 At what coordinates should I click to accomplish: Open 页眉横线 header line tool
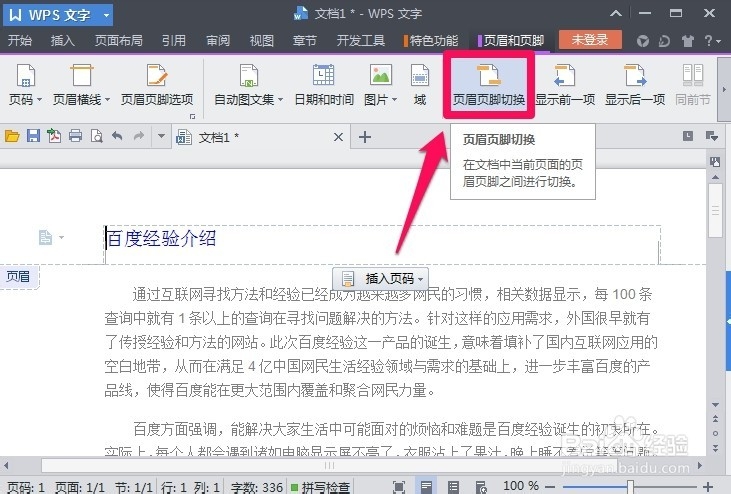point(82,75)
